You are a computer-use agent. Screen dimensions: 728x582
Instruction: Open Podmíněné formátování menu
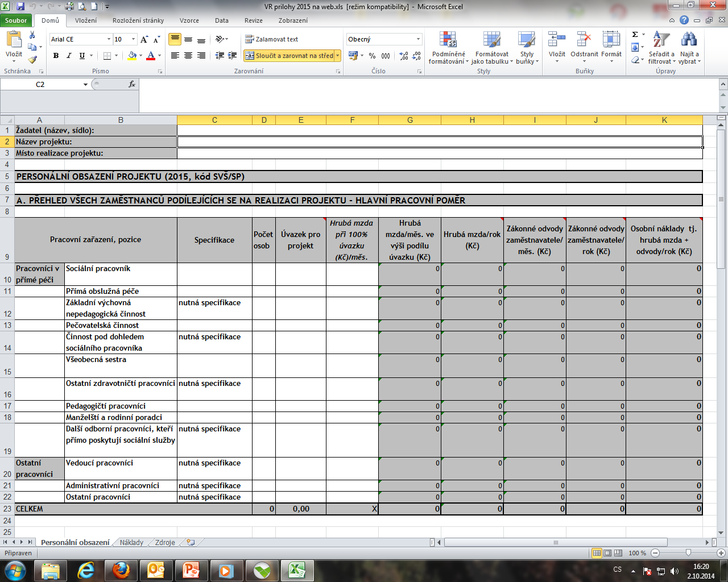(x=448, y=48)
